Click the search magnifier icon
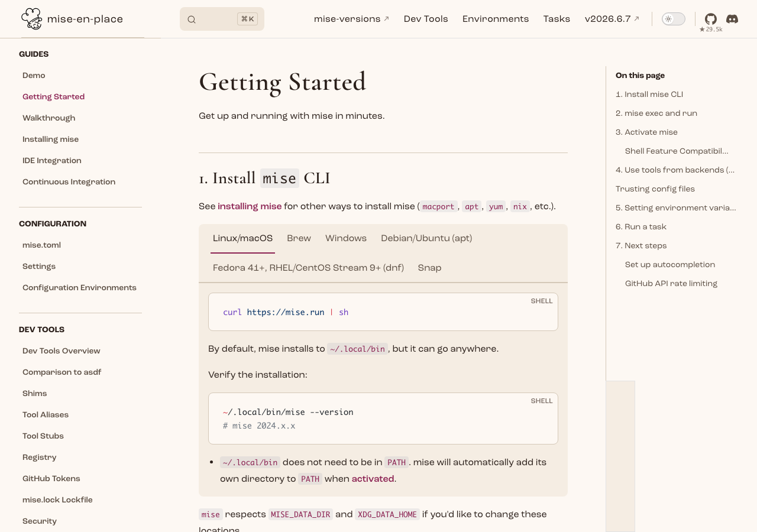The width and height of the screenshot is (757, 532). [x=192, y=20]
